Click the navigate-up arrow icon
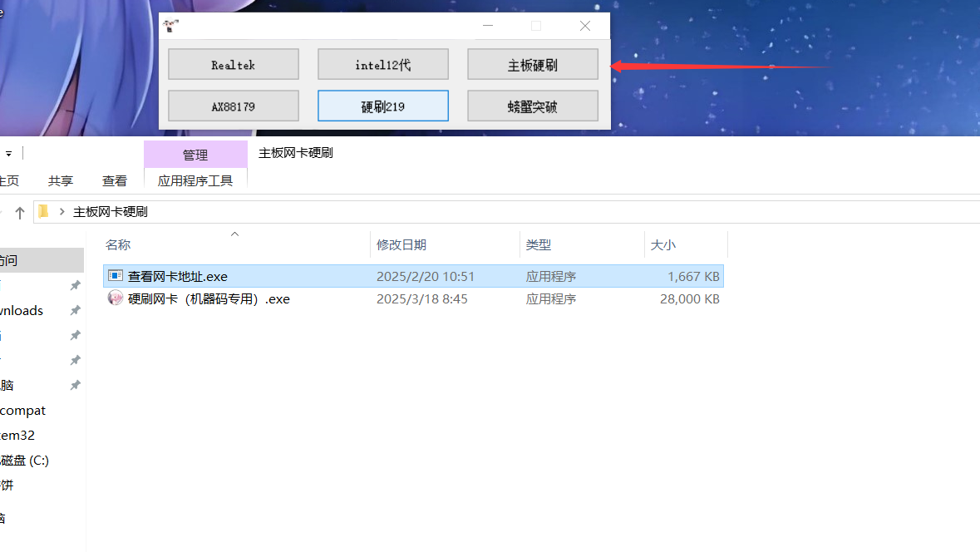Screen dimensions: 980x552 coord(18,211)
